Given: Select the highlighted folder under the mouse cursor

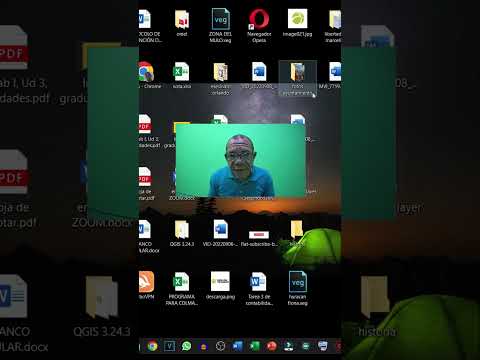Looking at the screenshot, I should (x=297, y=78).
